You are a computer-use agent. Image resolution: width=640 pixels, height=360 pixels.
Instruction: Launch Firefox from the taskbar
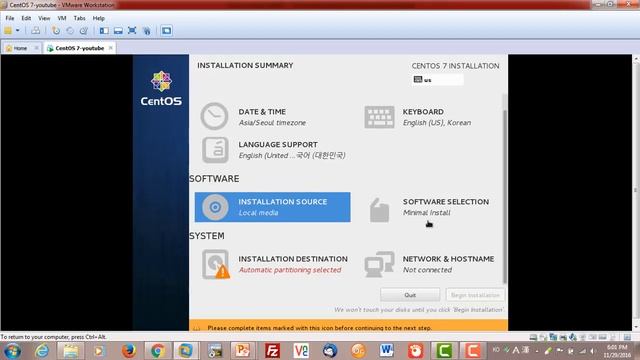[129, 351]
